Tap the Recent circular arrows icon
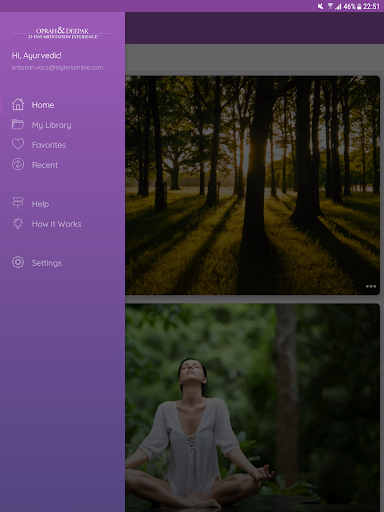Viewport: 384px width, 512px height. pyautogui.click(x=18, y=164)
